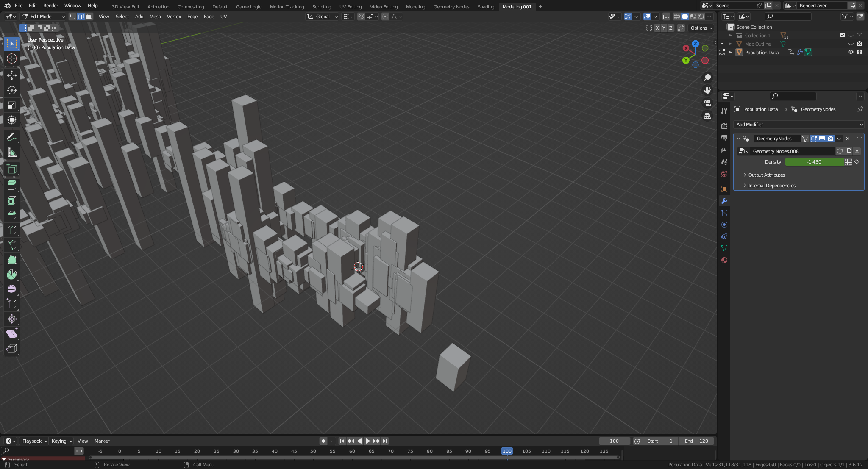
Task: Open the Edit Mode dropdown
Action: 43,17
